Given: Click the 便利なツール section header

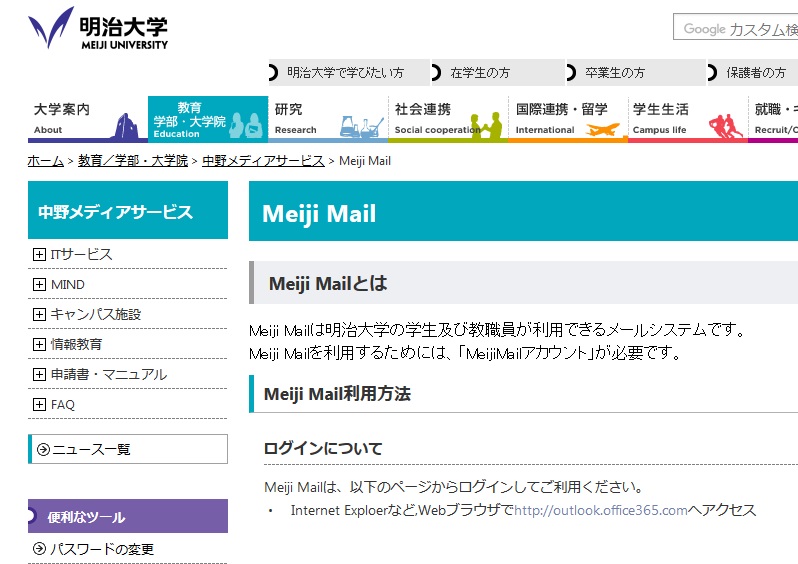Looking at the screenshot, I should point(128,516).
